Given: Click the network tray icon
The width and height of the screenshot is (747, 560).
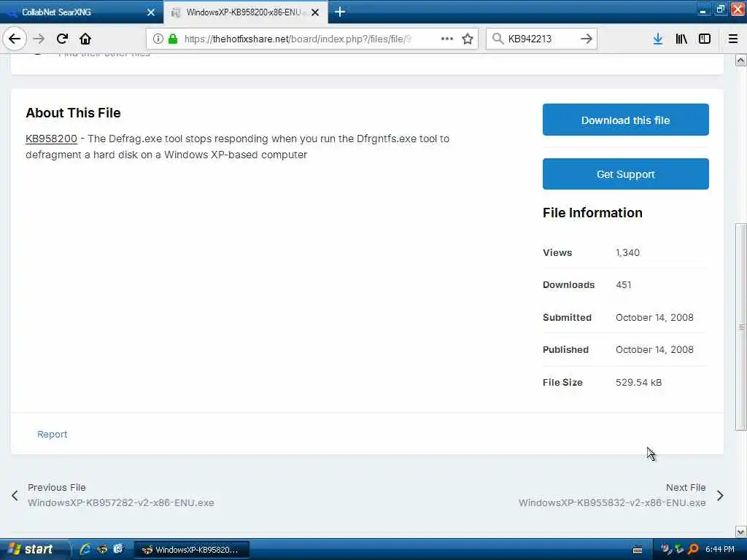Looking at the screenshot, I should pos(679,549).
